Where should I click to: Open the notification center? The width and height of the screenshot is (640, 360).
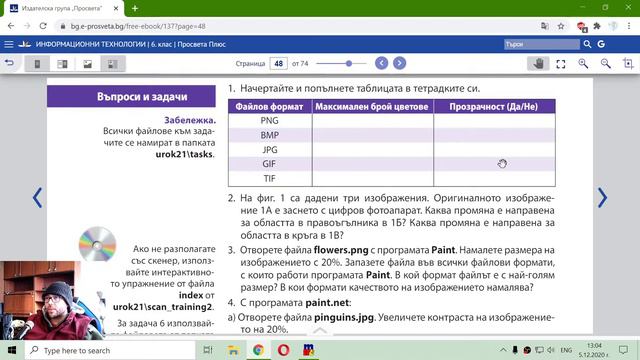click(x=623, y=350)
